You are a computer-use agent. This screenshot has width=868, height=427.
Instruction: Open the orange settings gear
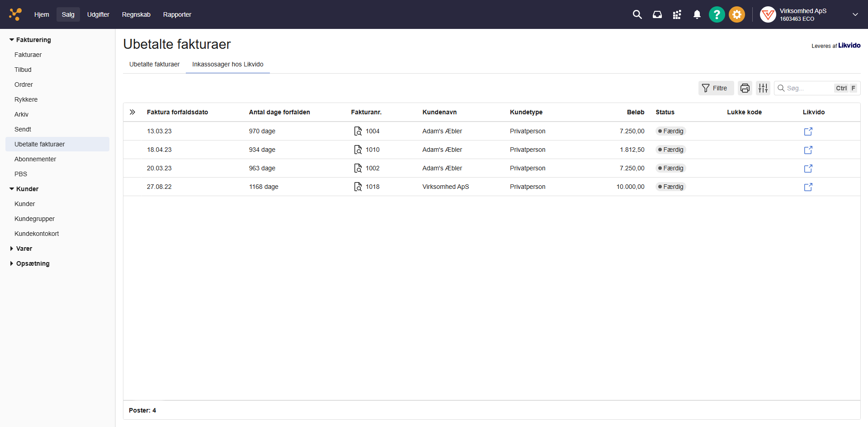[736, 14]
